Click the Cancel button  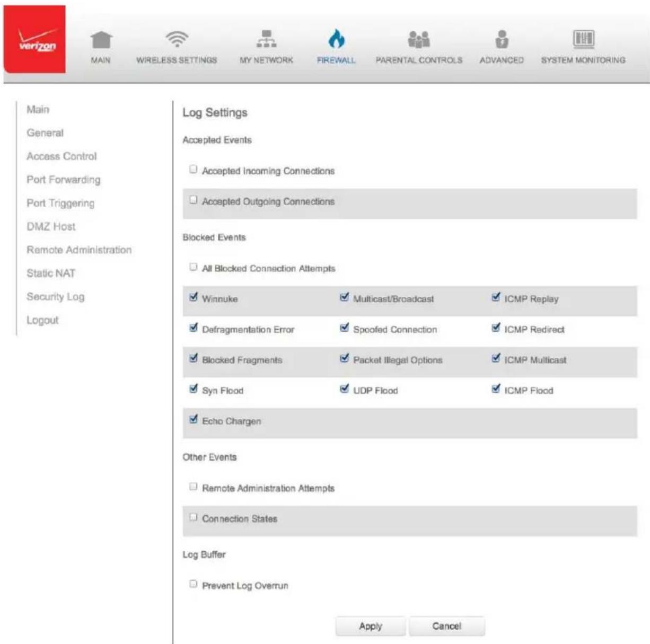click(447, 626)
